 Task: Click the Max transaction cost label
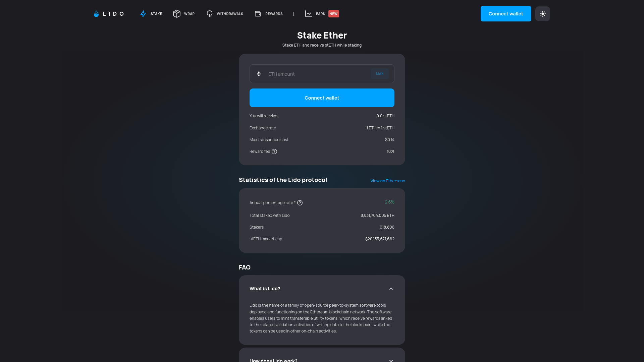click(x=269, y=140)
